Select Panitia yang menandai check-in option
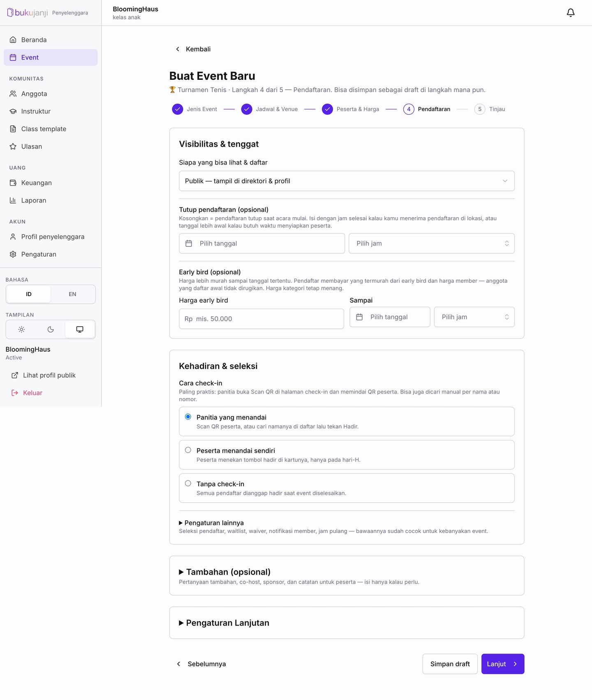The width and height of the screenshot is (592, 700). pyautogui.click(x=347, y=422)
